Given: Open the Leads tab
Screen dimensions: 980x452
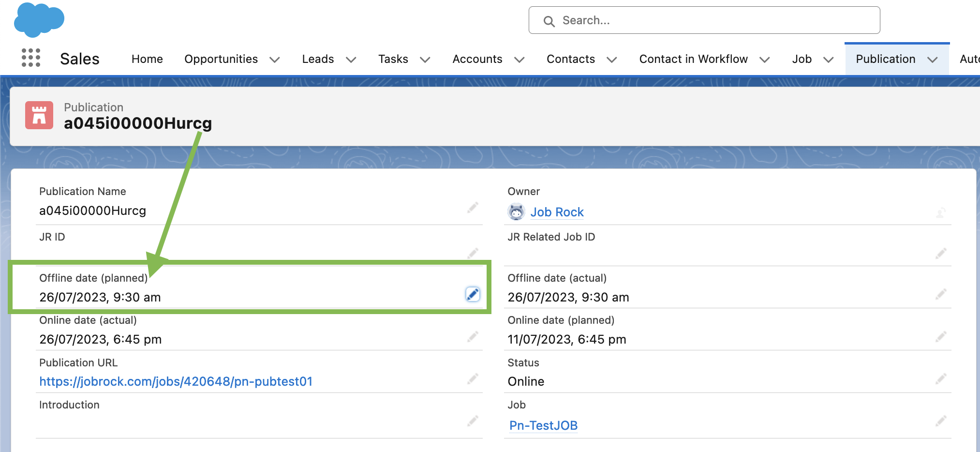Looking at the screenshot, I should (318, 59).
